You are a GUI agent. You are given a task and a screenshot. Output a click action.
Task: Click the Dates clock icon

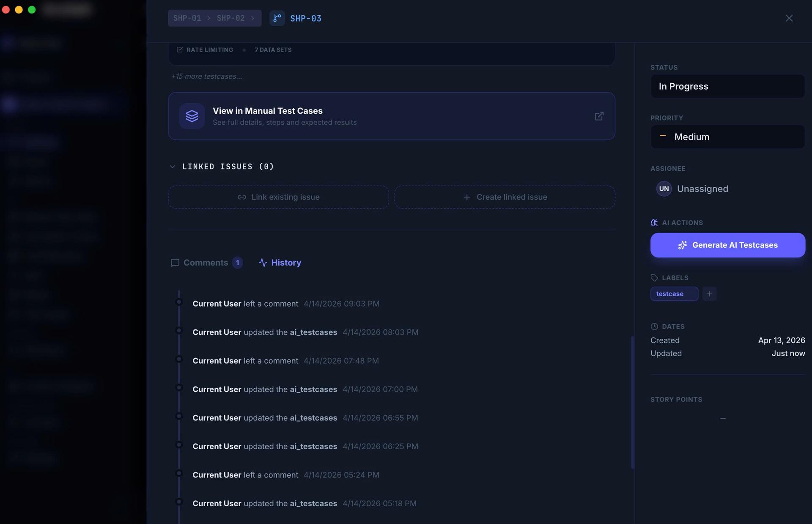coord(654,326)
